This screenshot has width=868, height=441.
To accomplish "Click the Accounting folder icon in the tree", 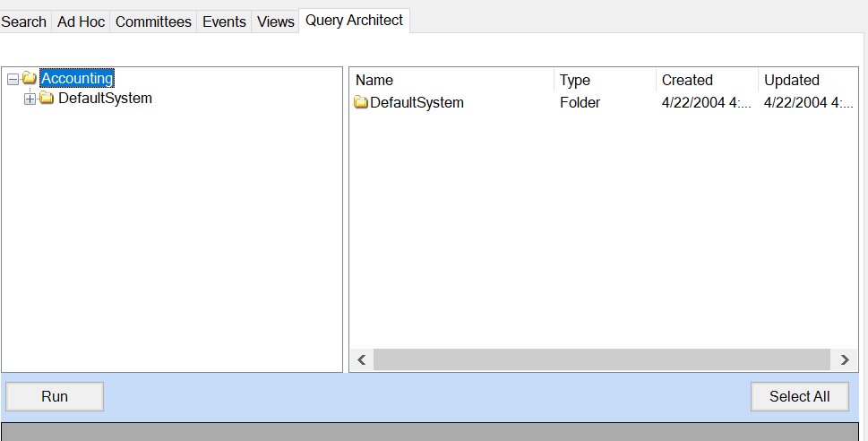I will (29, 79).
